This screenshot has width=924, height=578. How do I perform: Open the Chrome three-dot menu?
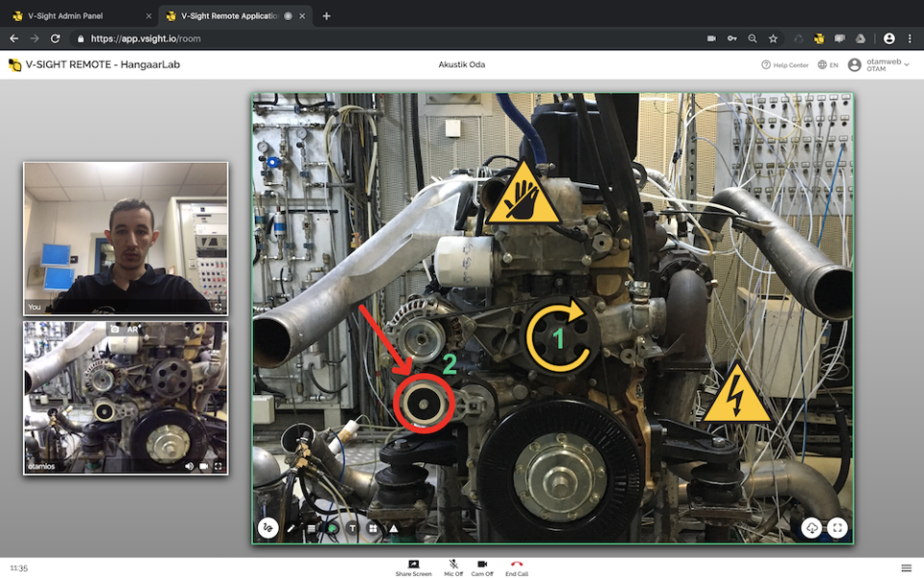point(910,39)
